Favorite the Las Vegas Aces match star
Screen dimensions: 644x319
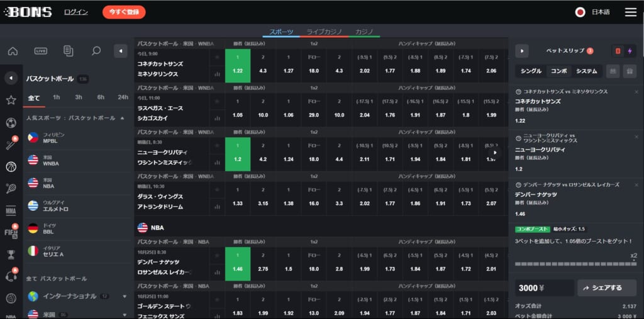pos(218,101)
